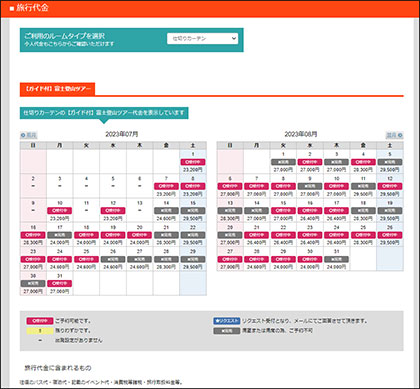Go to previous month link above July calendar

29,135
